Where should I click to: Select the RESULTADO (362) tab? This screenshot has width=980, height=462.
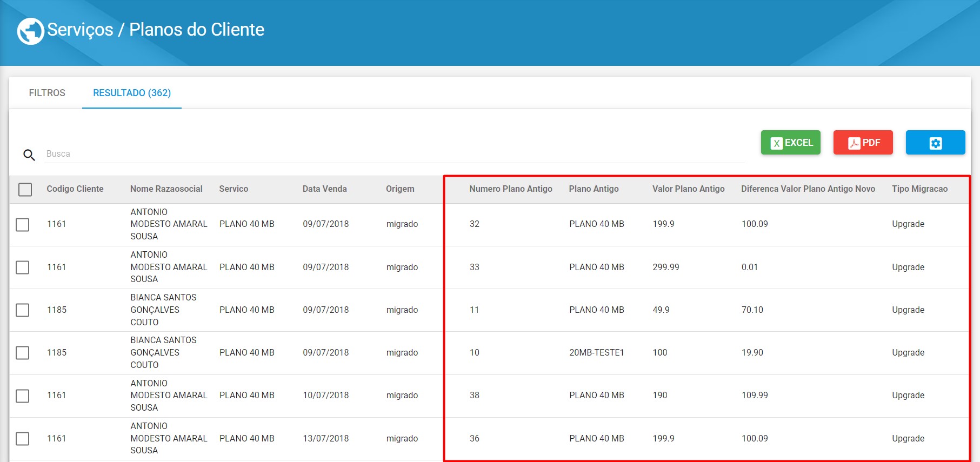click(x=132, y=93)
